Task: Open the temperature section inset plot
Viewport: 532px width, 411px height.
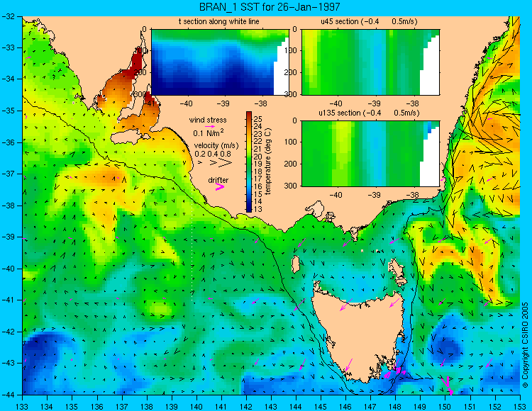Action: [x=220, y=62]
